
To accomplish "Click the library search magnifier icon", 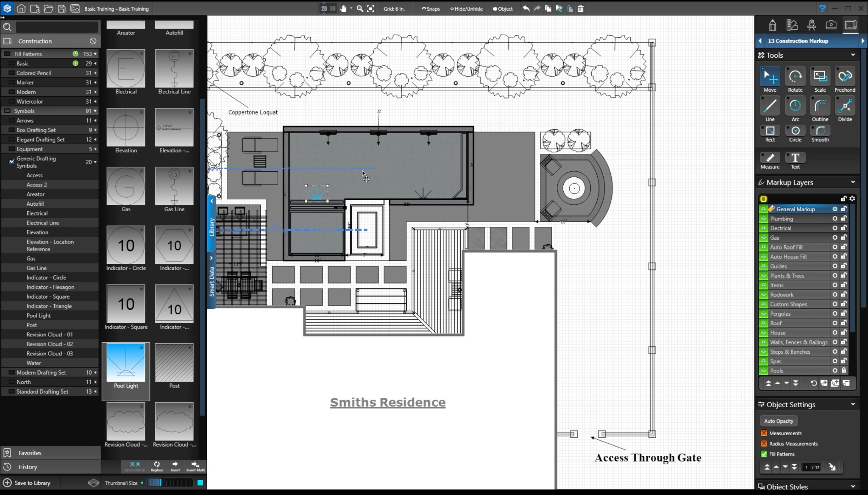I will pyautogui.click(x=7, y=27).
